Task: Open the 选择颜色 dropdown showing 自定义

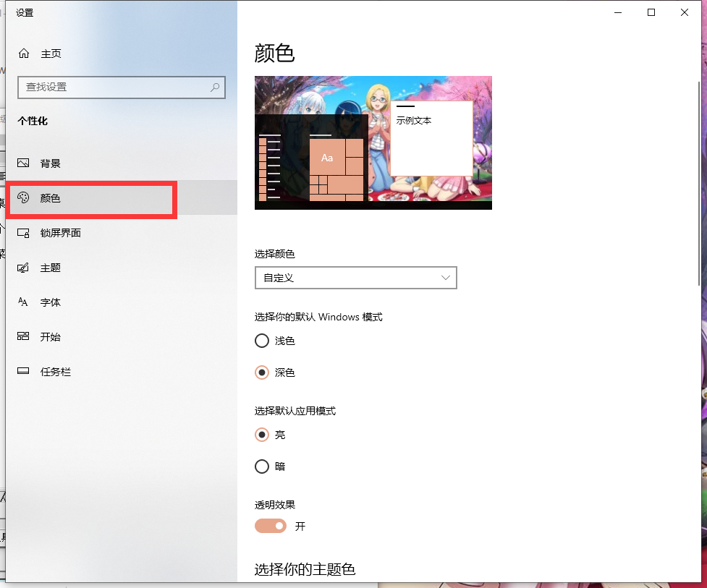Action: [x=356, y=278]
